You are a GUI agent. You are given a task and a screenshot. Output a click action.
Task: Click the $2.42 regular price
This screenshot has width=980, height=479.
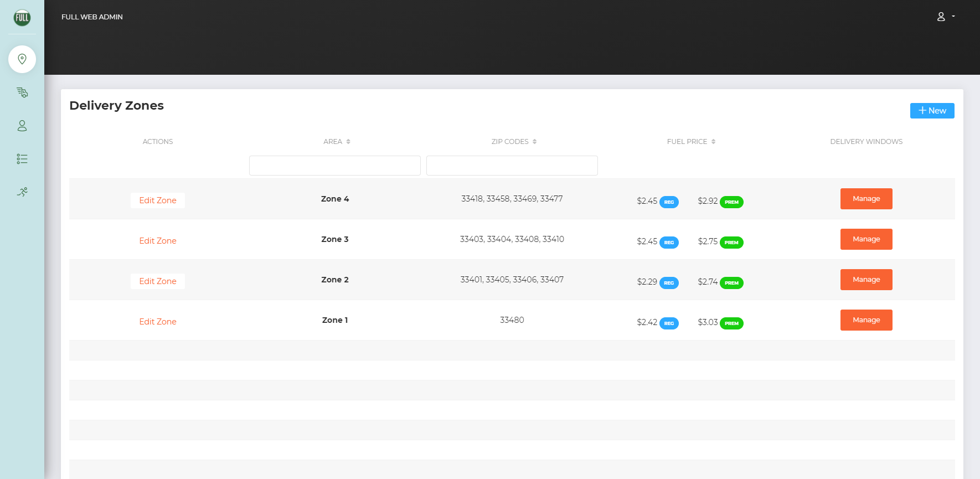coord(647,322)
